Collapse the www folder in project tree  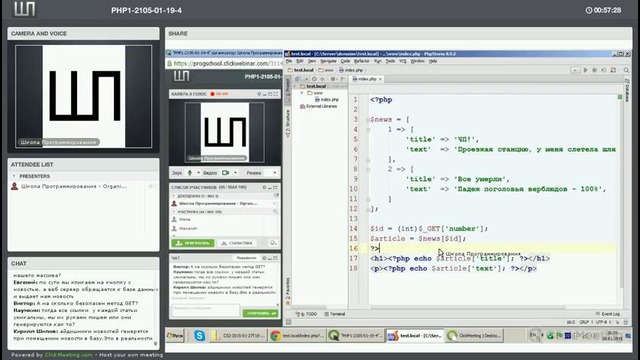pyautogui.click(x=302, y=93)
